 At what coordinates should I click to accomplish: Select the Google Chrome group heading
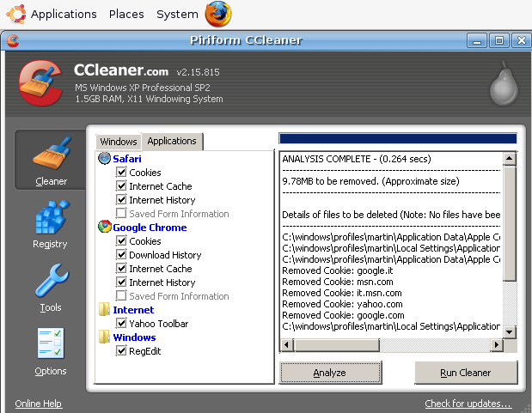[x=150, y=228]
